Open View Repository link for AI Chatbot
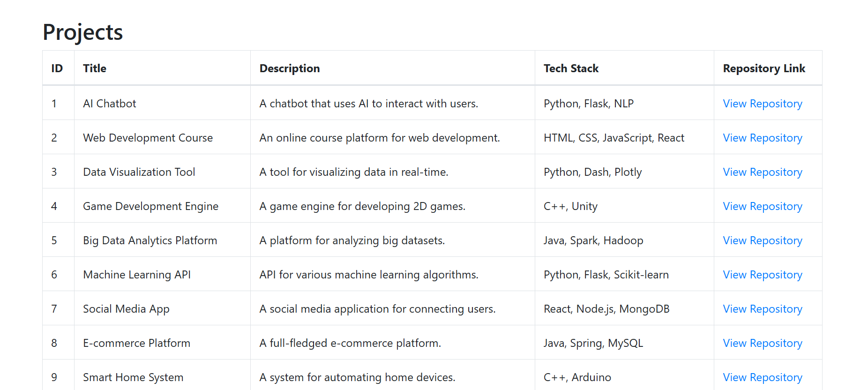The image size is (868, 390). coord(763,104)
